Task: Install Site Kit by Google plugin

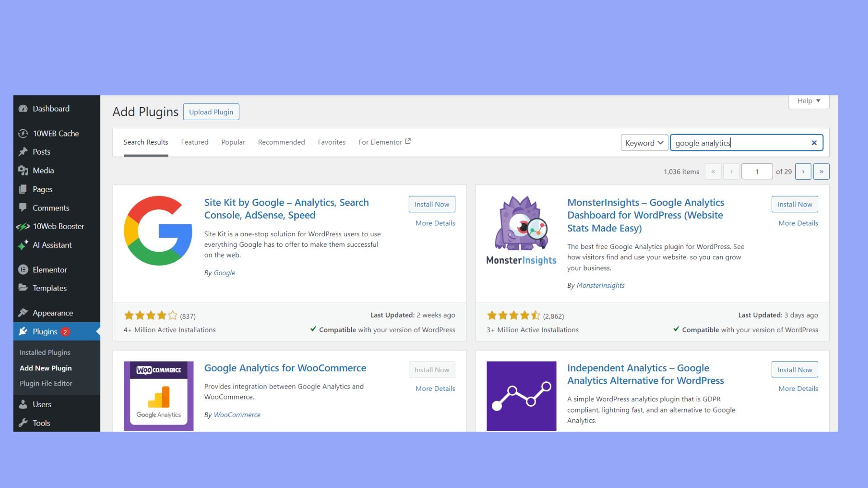Action: (x=431, y=204)
